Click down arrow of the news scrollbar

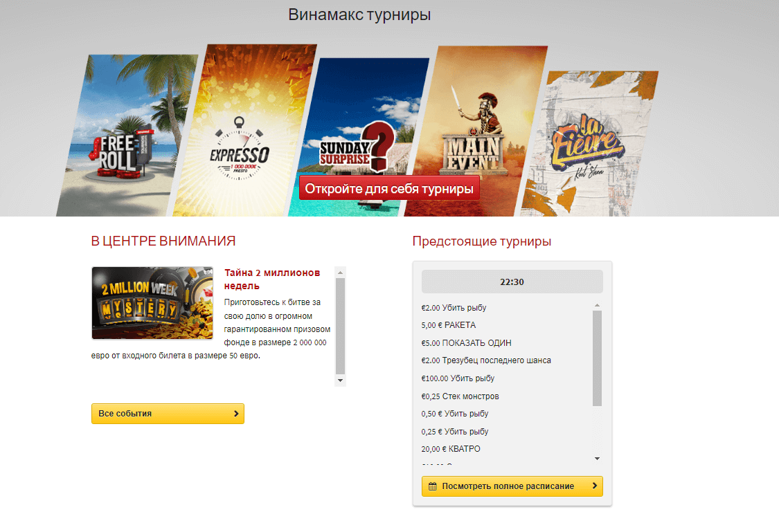[x=340, y=380]
